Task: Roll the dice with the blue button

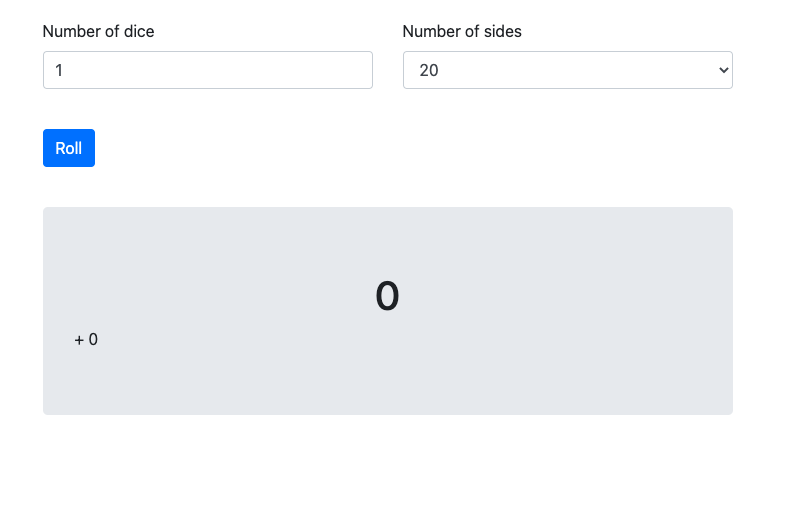Action: pyautogui.click(x=68, y=148)
